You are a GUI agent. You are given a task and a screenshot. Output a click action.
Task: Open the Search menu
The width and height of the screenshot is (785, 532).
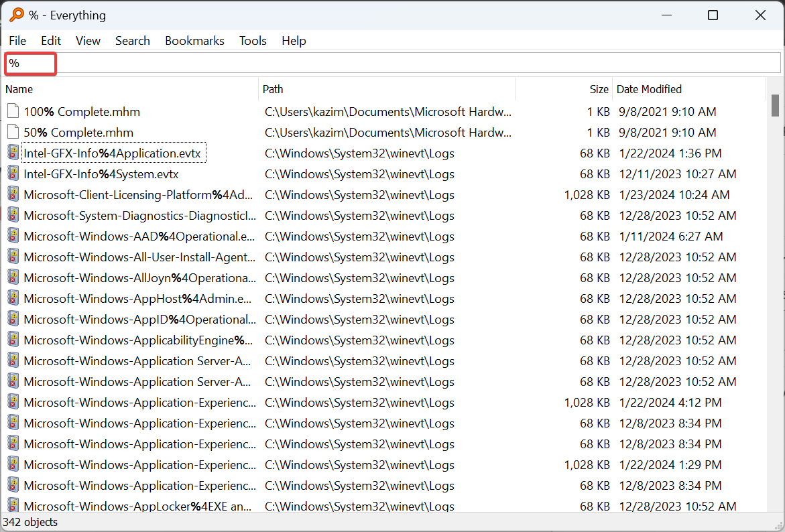[133, 41]
